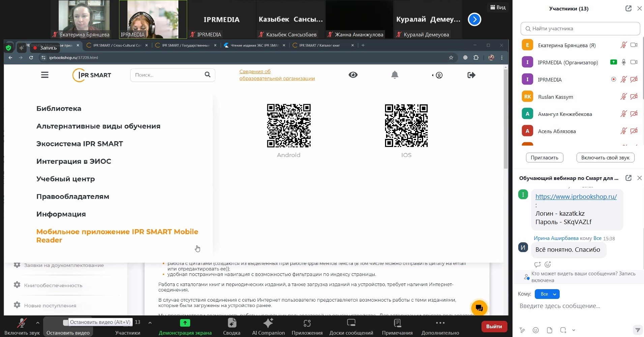Switch to 'Чтение издания ЭБС IPR SMART' tab
Image resolution: width=644 pixels, height=337 pixels.
coord(254,45)
